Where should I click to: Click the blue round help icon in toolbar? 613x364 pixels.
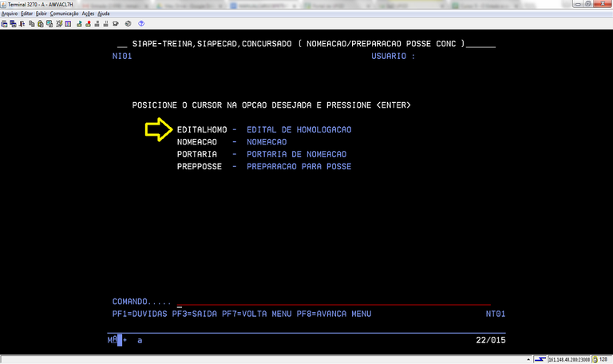pyautogui.click(x=141, y=24)
